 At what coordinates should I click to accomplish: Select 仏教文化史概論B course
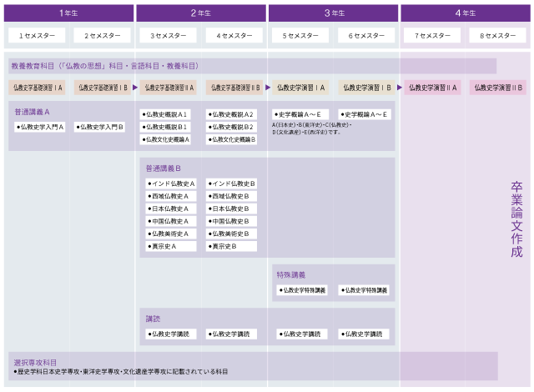coord(231,139)
